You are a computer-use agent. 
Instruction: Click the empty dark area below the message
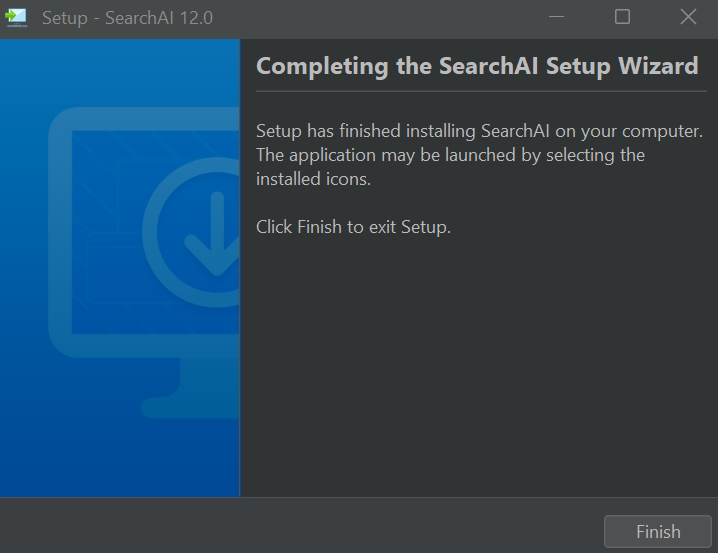(479, 366)
